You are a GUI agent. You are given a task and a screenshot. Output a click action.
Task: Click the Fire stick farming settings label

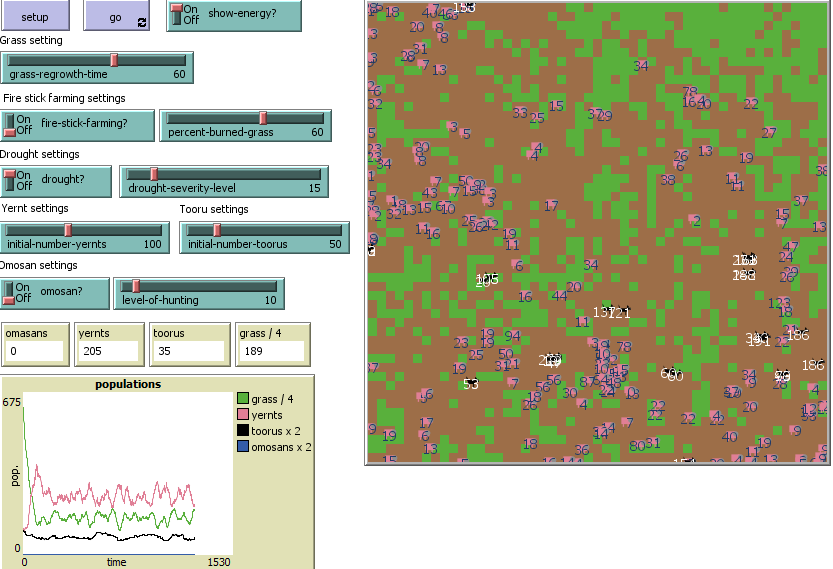coord(64,98)
